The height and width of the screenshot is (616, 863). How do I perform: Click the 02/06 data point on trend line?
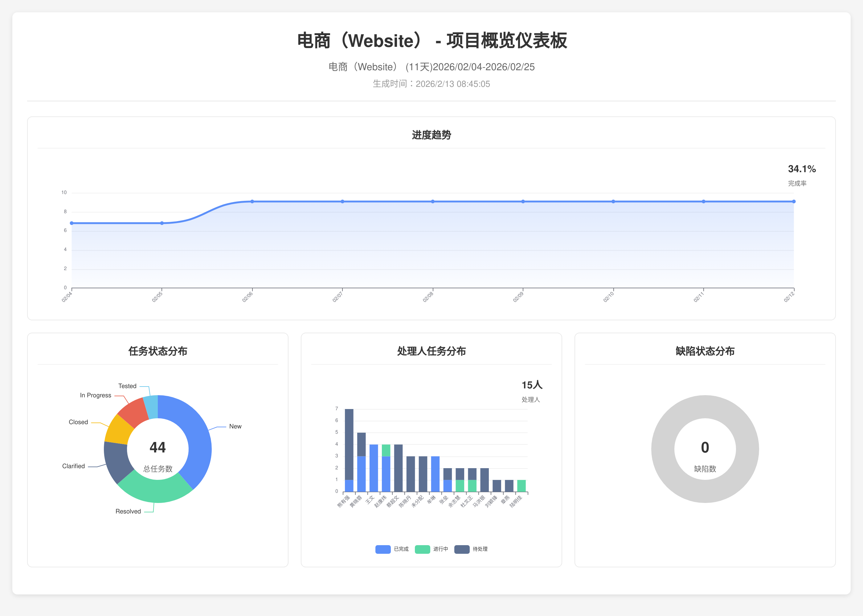[252, 201]
